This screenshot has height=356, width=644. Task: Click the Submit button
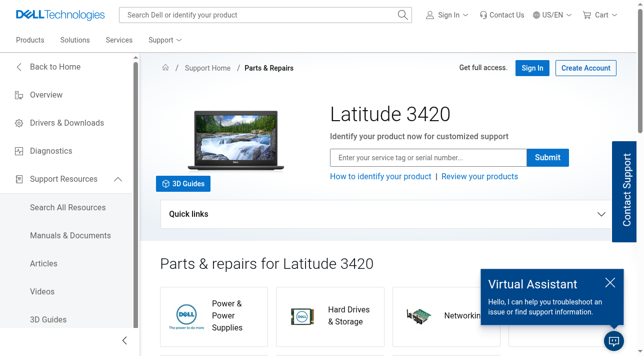pos(547,158)
